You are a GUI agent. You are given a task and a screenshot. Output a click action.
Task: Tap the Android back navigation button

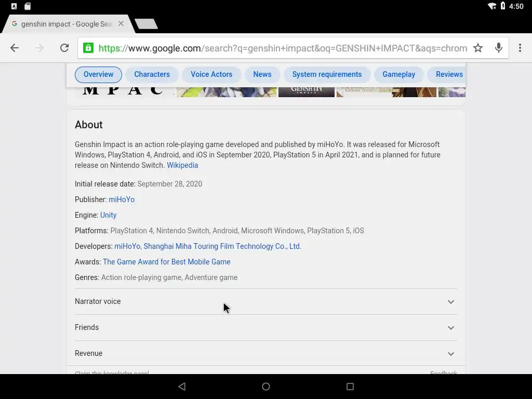pyautogui.click(x=182, y=387)
